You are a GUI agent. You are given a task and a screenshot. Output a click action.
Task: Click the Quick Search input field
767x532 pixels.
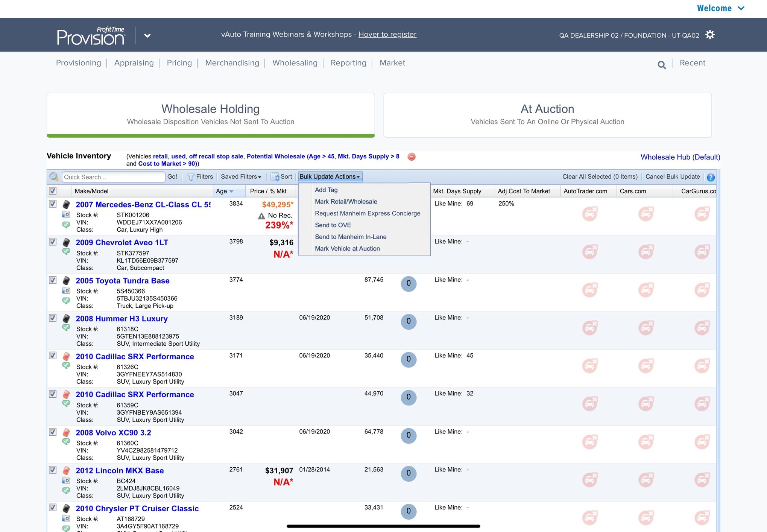tap(113, 177)
